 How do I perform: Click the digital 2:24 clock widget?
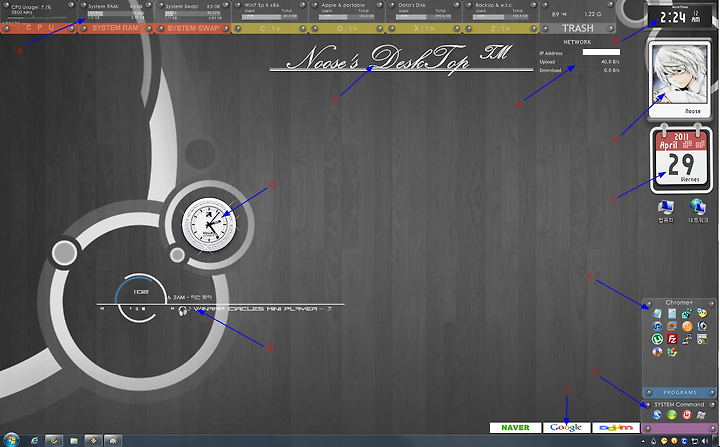[681, 17]
